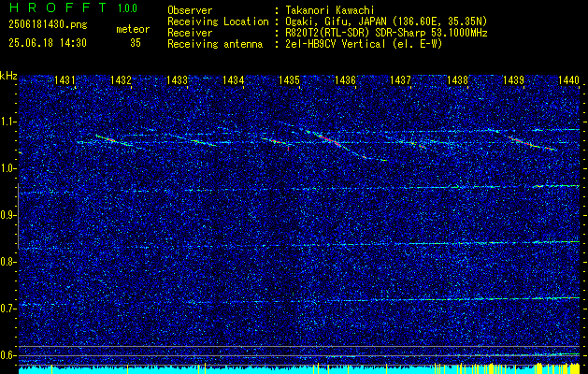Select the filename 2506181430.png
The image size is (588, 374).
[x=48, y=25]
